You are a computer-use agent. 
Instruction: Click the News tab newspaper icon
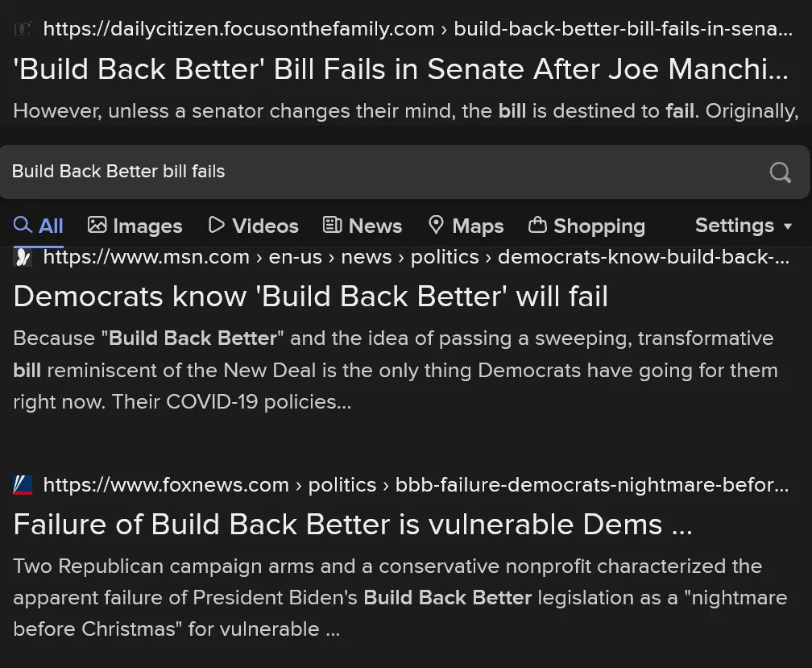332,226
